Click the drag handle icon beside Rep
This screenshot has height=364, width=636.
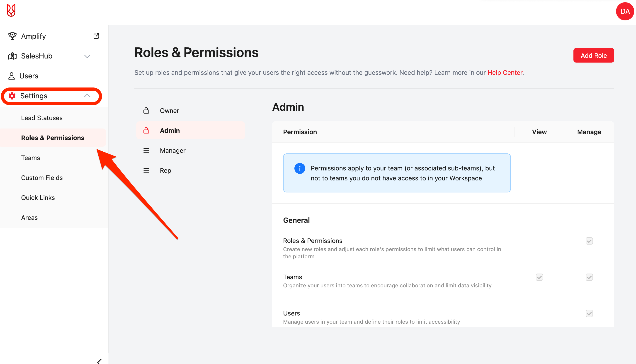point(146,170)
